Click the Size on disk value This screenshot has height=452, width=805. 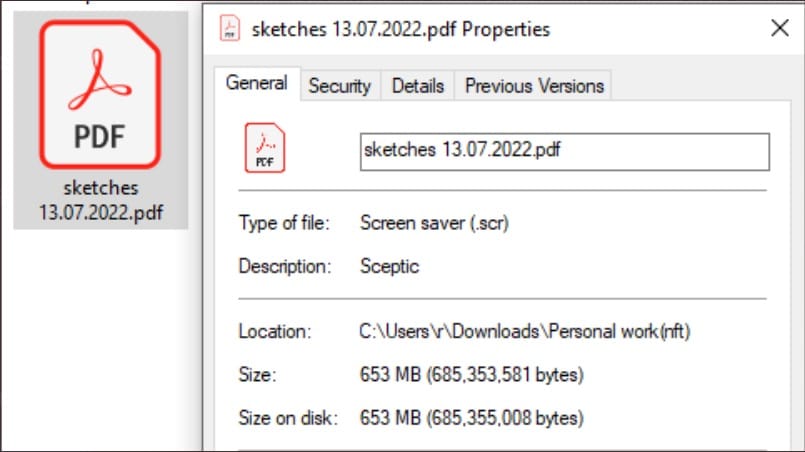pos(471,418)
